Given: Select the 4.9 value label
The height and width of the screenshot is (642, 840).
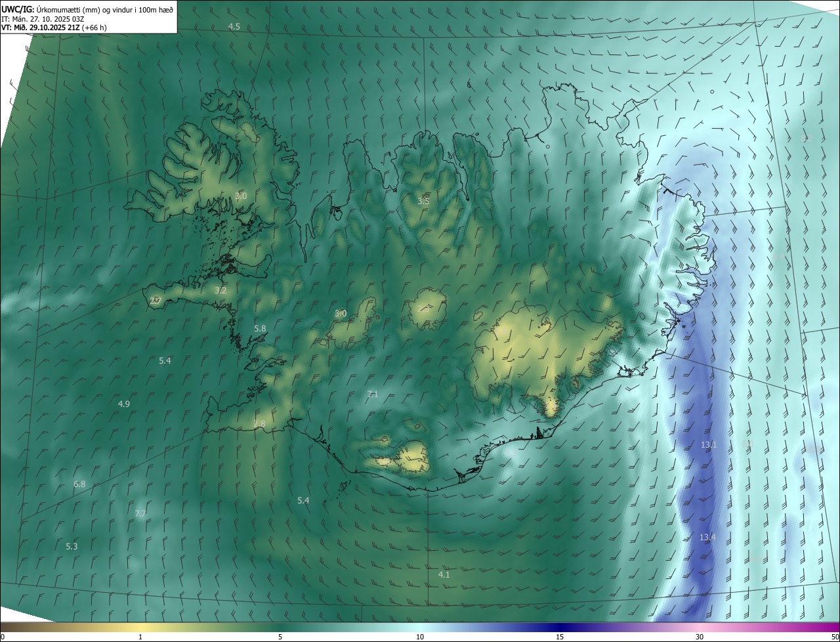Looking at the screenshot, I should (124, 404).
